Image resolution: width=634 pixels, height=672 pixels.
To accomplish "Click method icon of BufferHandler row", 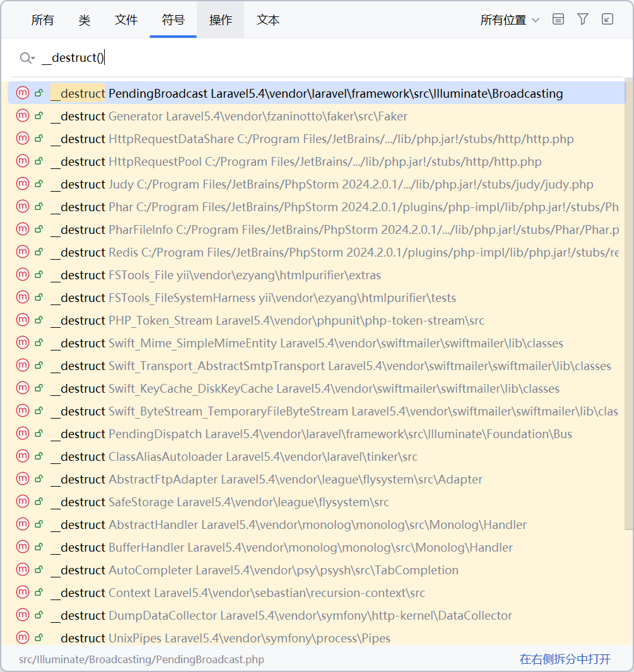I will point(23,547).
